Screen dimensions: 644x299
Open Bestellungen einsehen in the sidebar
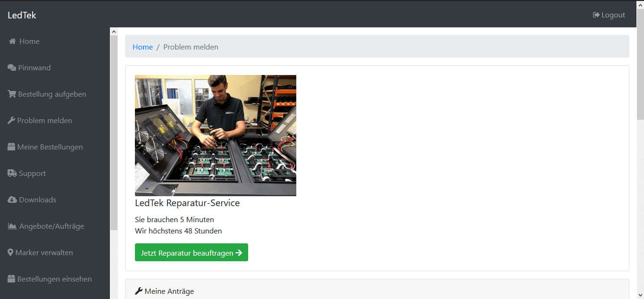point(55,279)
